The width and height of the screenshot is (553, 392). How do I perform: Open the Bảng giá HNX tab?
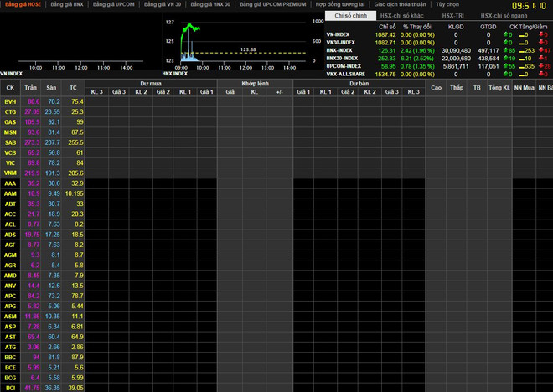click(67, 4)
